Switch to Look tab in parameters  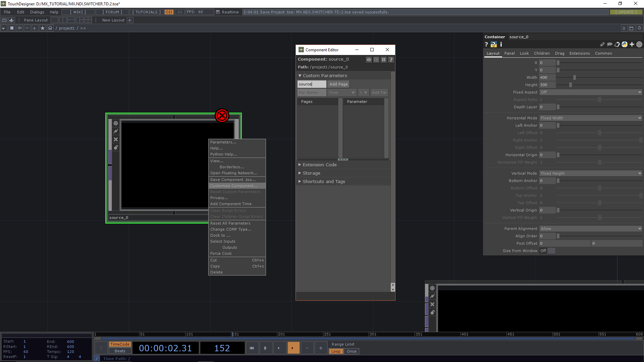pos(524,53)
